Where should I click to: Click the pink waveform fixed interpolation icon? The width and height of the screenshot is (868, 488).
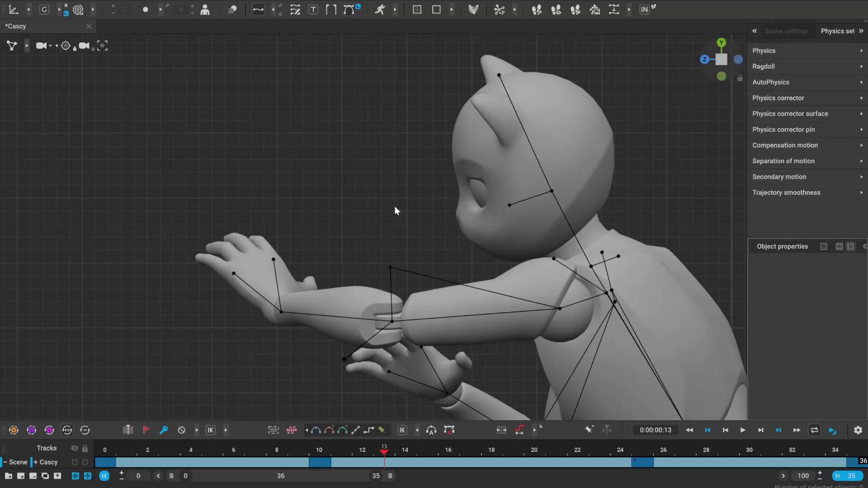click(292, 430)
